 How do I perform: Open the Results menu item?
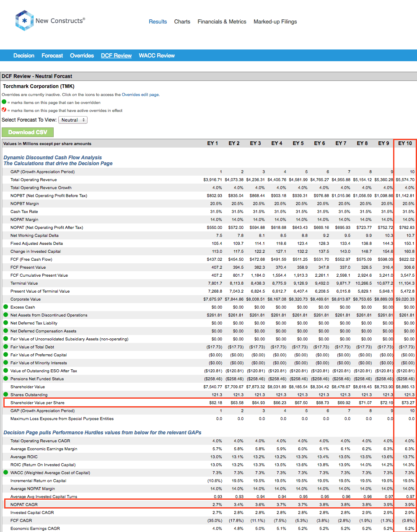[x=158, y=22]
